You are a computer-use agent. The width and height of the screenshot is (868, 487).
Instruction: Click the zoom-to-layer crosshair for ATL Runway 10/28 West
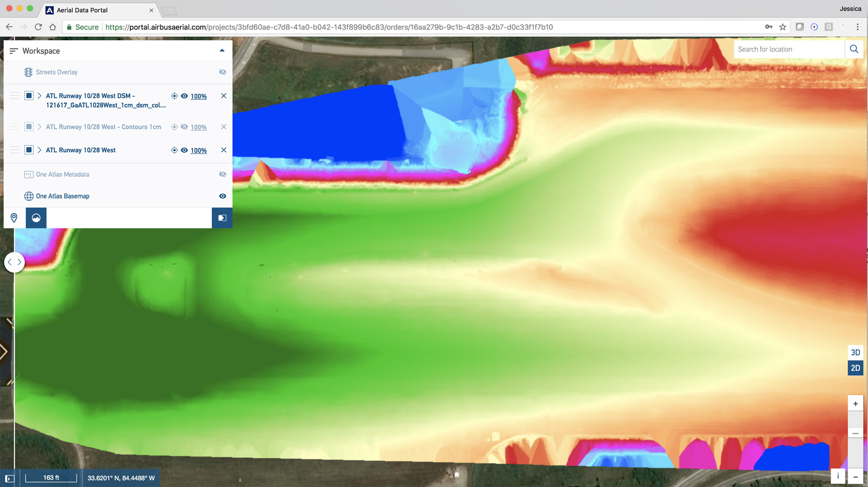(174, 150)
